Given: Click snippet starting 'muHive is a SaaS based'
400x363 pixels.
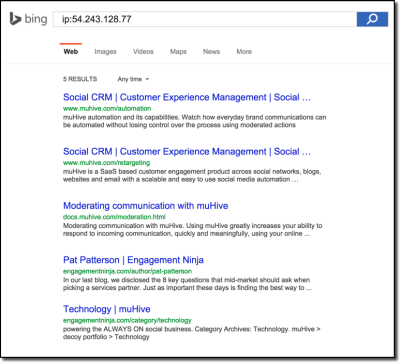Looking at the screenshot, I should [x=192, y=175].
